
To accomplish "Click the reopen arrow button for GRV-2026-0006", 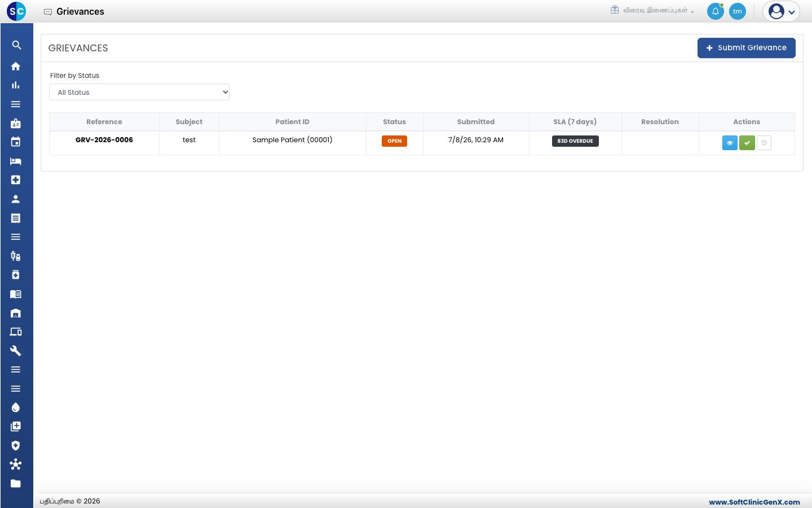I will pos(764,143).
